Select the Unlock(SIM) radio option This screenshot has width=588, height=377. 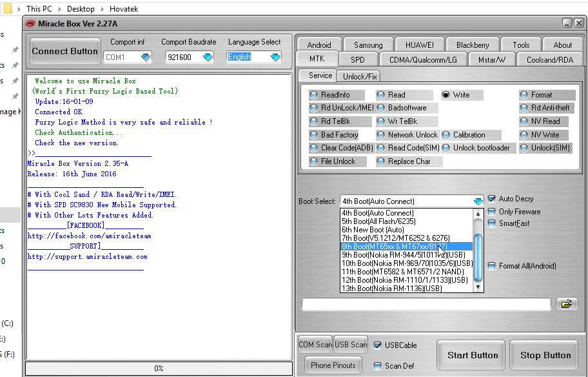tap(524, 148)
